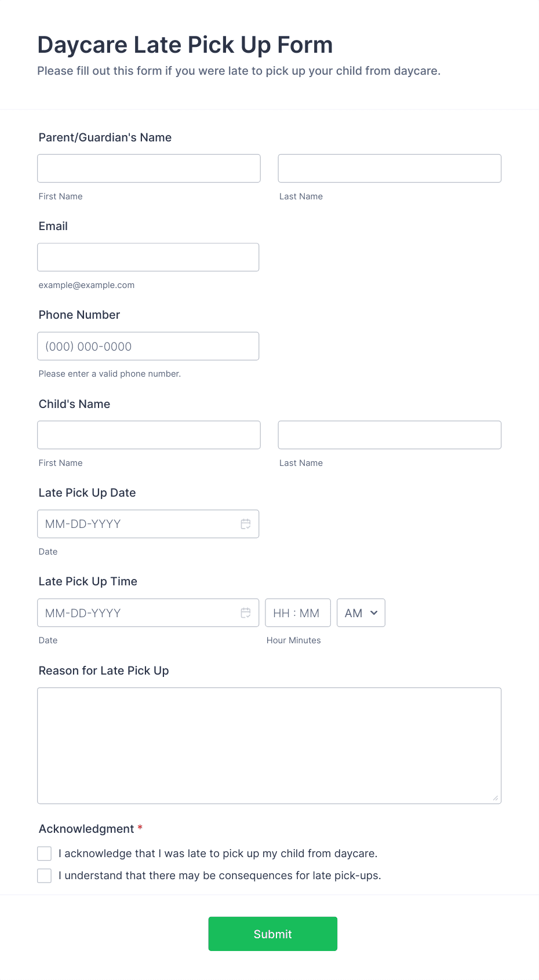Viewport: 539px width, 980px height.
Task: Click the parent's First Name field
Action: (148, 168)
